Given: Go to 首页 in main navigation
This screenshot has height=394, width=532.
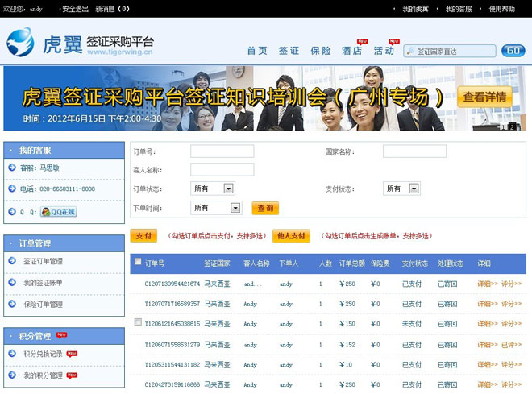Looking at the screenshot, I should [257, 51].
